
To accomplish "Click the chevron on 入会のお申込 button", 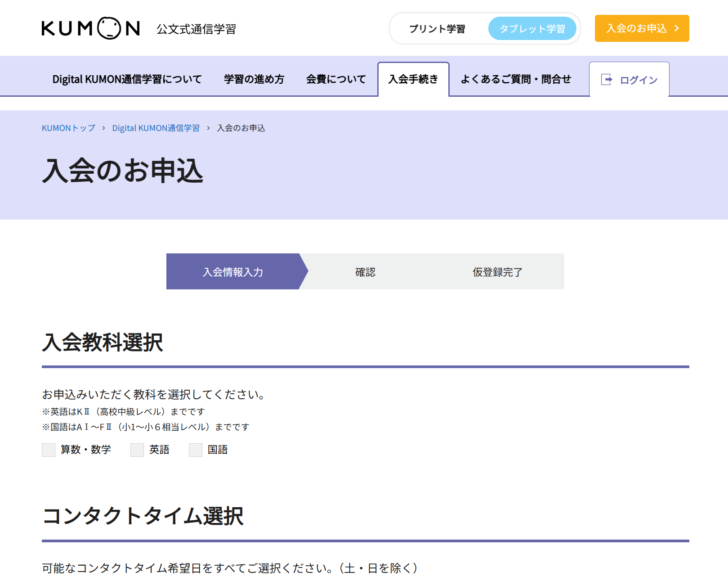I will pyautogui.click(x=677, y=28).
